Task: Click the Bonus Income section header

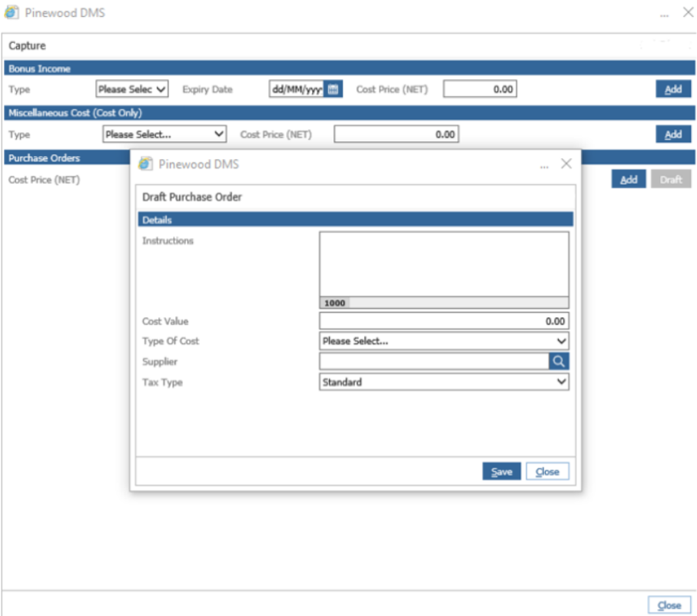Action: [x=350, y=68]
